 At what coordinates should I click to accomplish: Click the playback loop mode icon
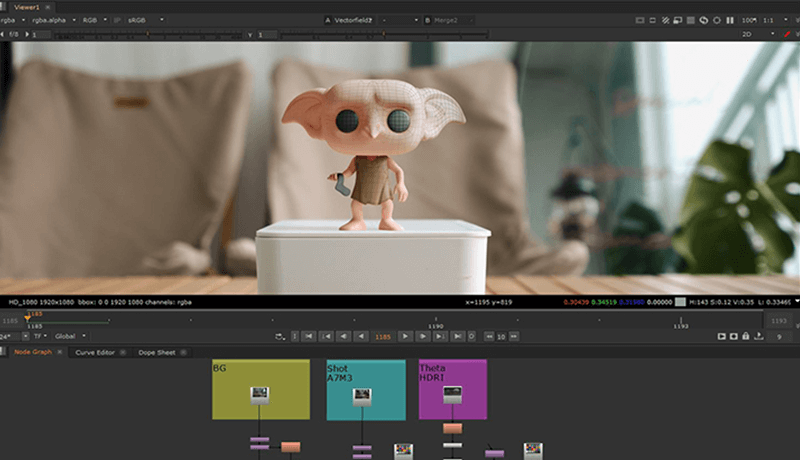[x=280, y=337]
